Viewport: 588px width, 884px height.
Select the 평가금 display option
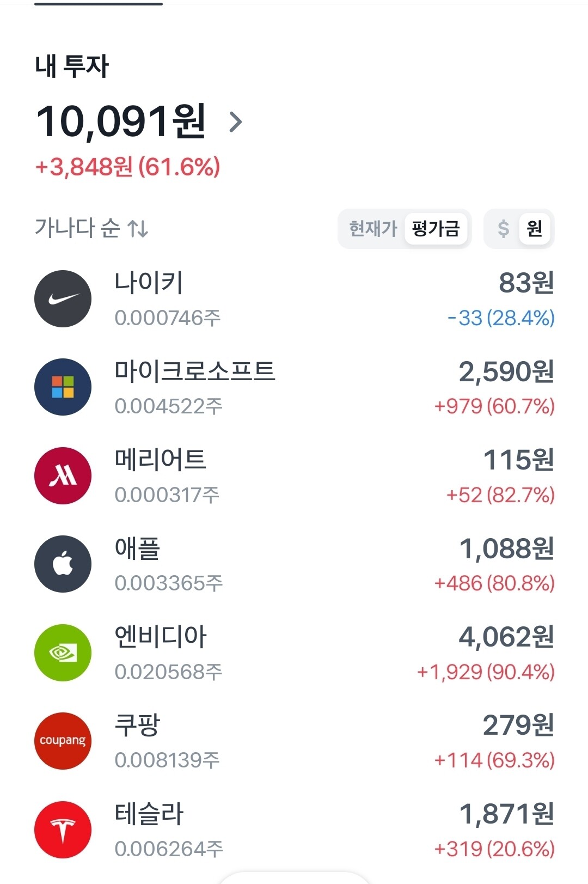(436, 228)
